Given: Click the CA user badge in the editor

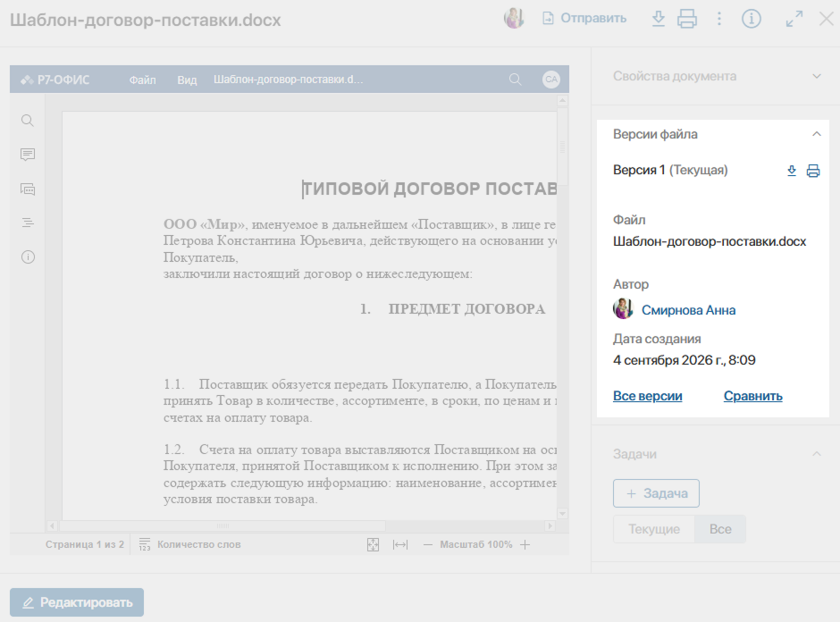Looking at the screenshot, I should point(550,80).
